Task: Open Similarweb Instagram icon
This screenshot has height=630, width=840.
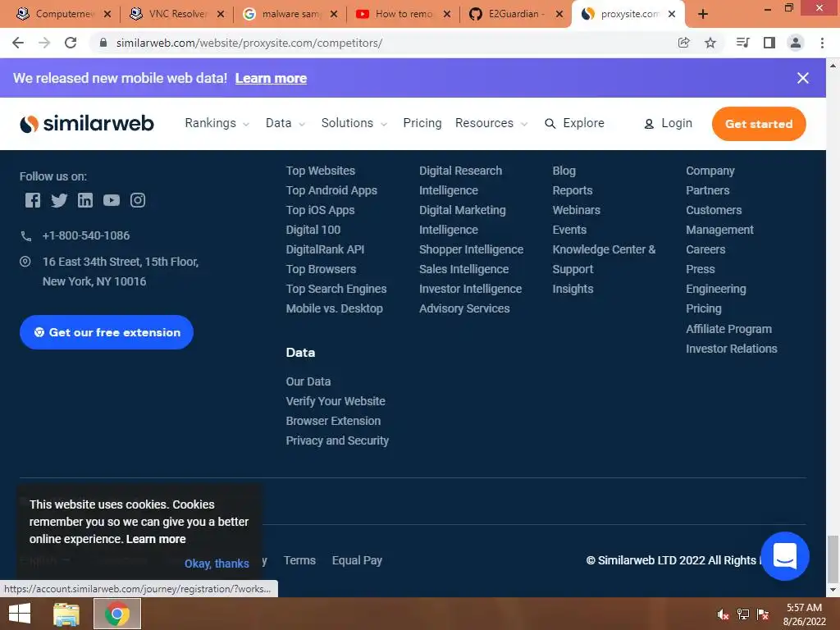Action: [138, 200]
